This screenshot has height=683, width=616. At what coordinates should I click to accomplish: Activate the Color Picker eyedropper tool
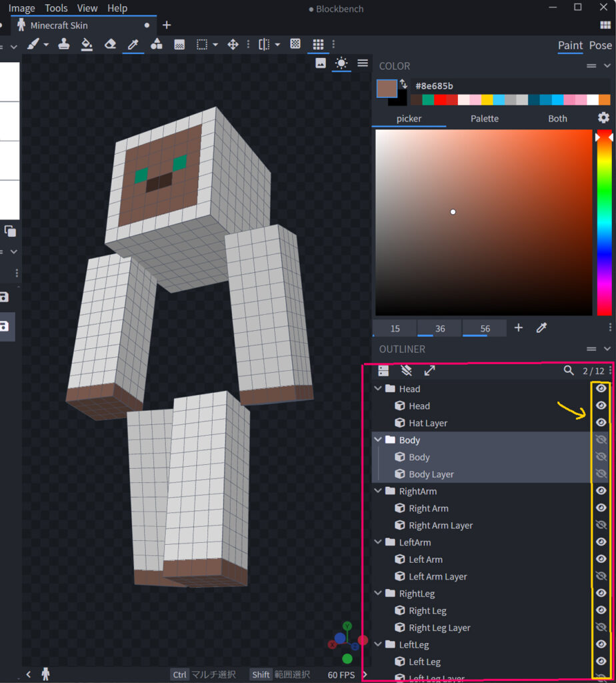click(x=133, y=45)
